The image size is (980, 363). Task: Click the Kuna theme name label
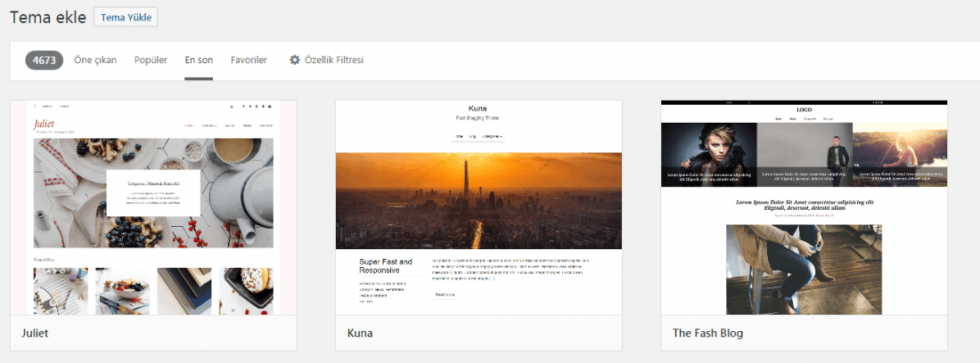tap(360, 334)
